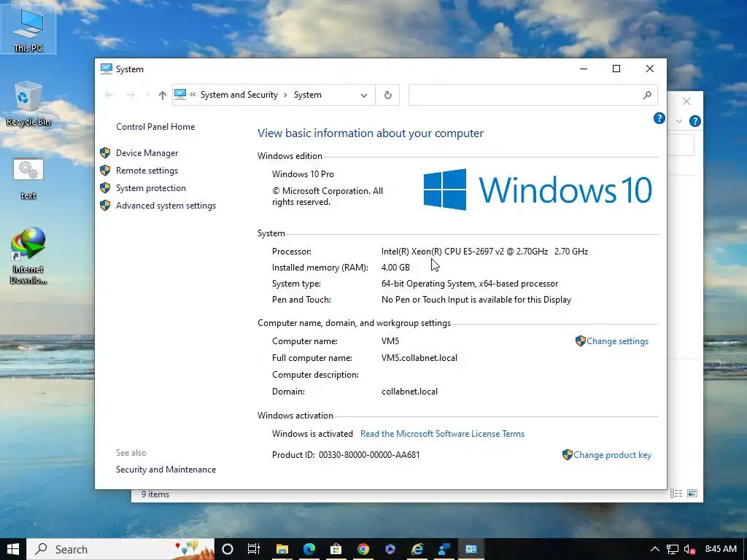Select This PC desktop icon

(28, 31)
